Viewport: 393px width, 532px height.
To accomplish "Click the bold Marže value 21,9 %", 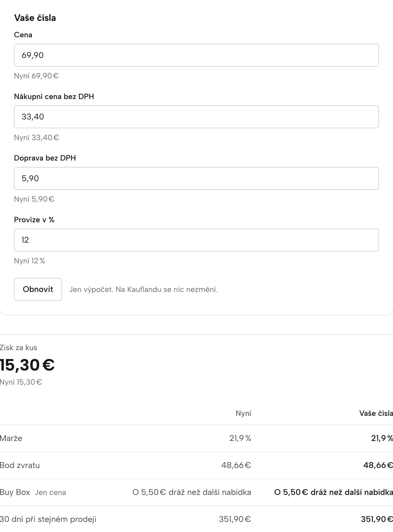I will [382, 438].
